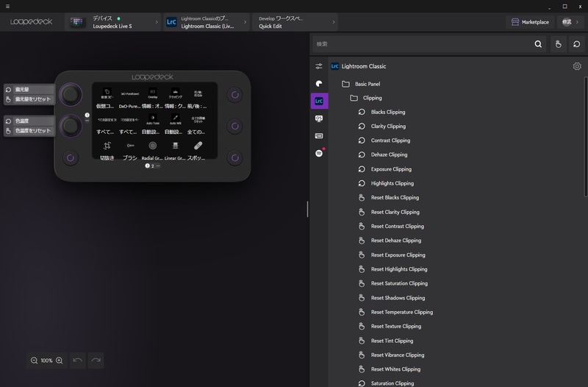Click the search magnifier icon
The width and height of the screenshot is (588, 387).
pyautogui.click(x=538, y=44)
